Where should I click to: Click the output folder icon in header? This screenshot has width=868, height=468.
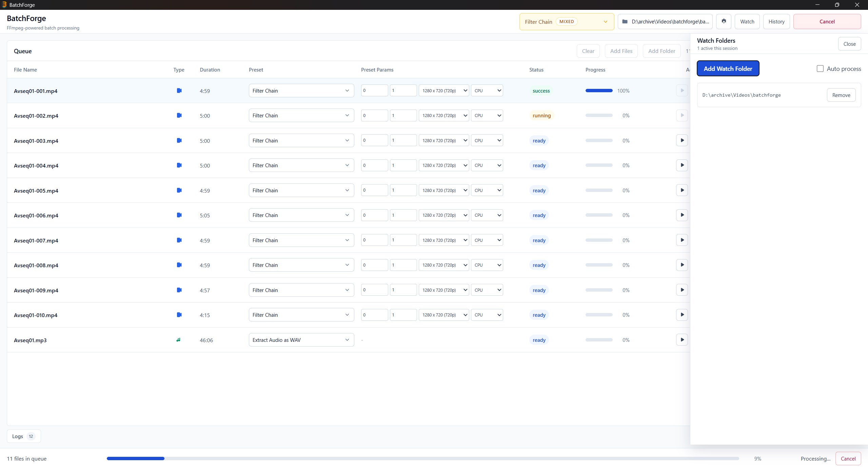625,21
